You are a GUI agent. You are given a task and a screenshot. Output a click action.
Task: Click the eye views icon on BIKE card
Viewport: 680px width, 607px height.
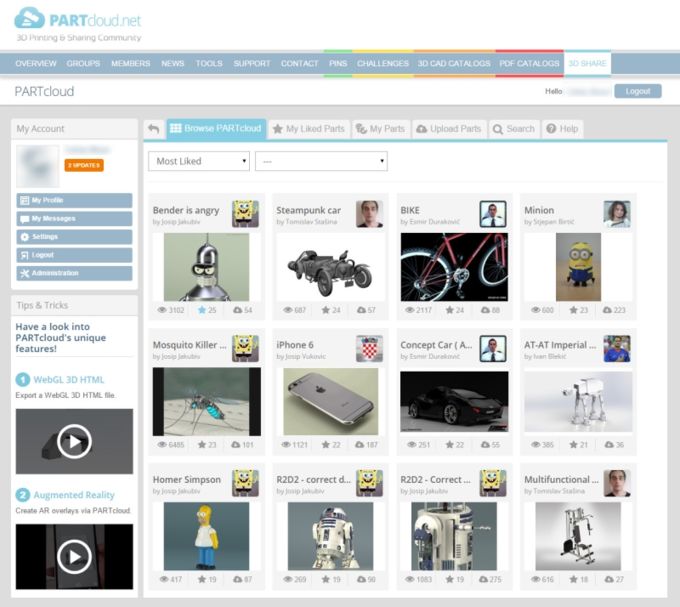pyautogui.click(x=410, y=310)
